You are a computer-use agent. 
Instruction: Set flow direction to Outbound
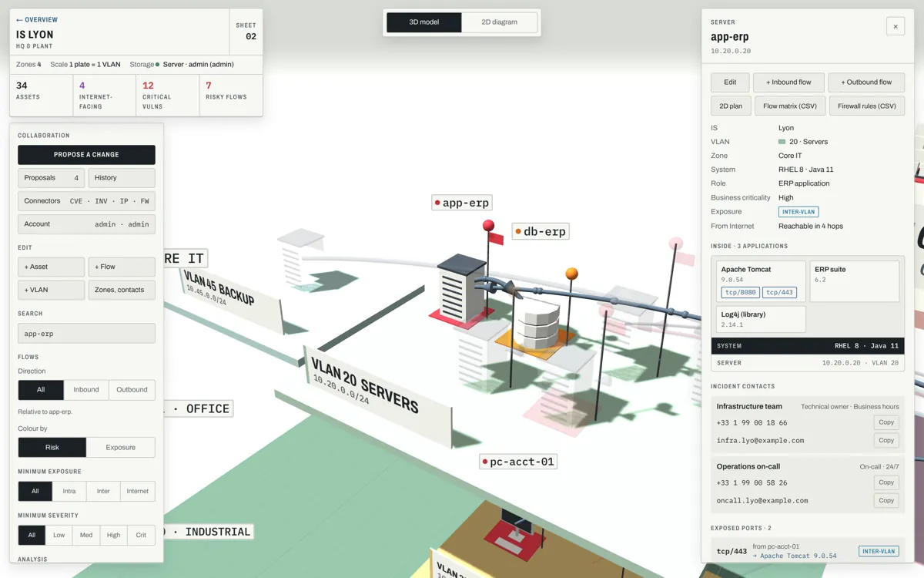click(x=132, y=389)
